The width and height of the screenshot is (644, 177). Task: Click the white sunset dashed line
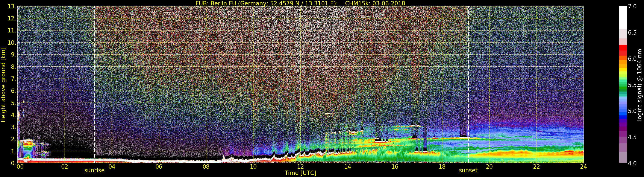468,85
